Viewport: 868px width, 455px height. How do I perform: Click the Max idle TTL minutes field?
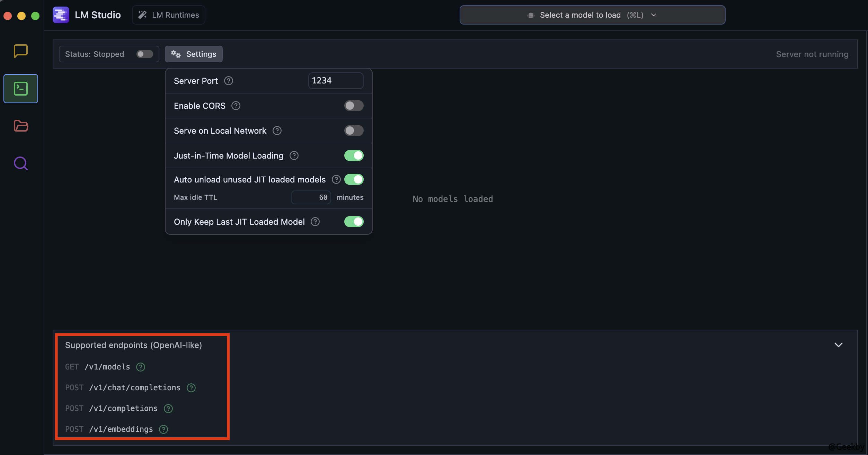(311, 197)
